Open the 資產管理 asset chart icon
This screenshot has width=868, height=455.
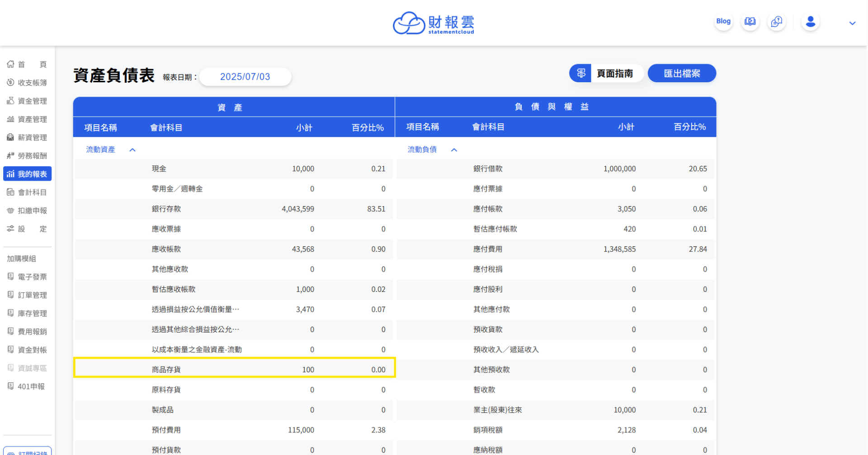click(x=10, y=119)
